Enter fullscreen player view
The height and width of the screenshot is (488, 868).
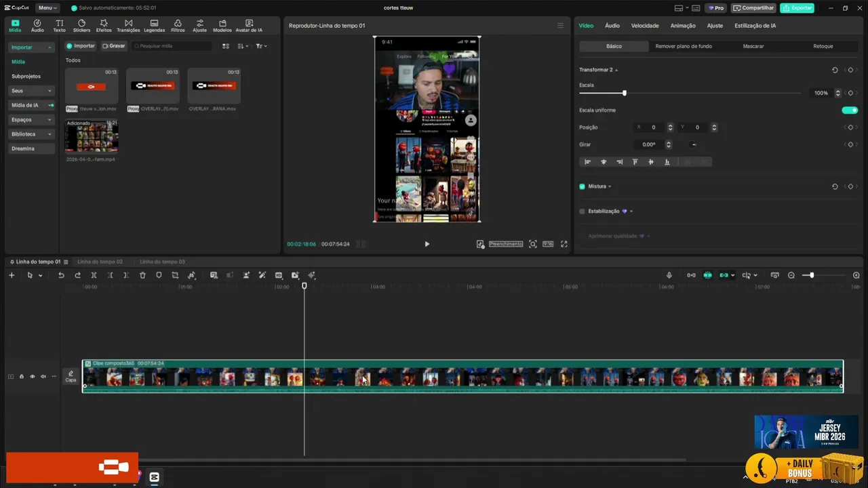click(x=564, y=244)
